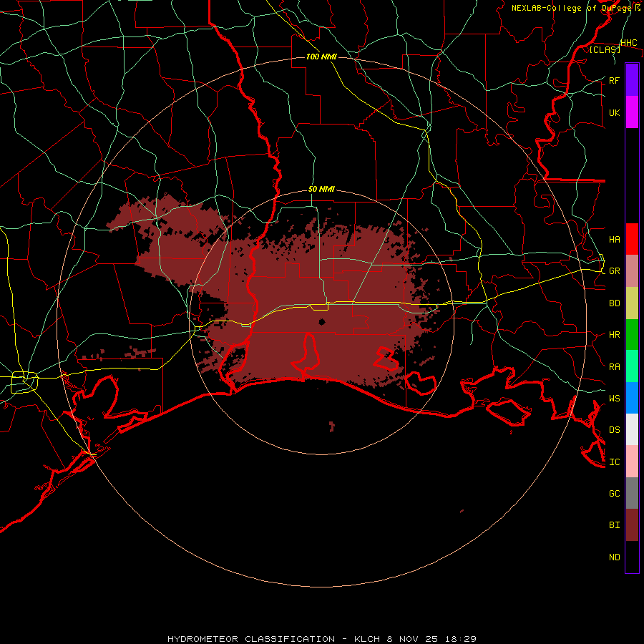Click the Hydrometeor Classification KLCH title text
Image resolution: width=644 pixels, height=644 pixels.
pos(322,639)
